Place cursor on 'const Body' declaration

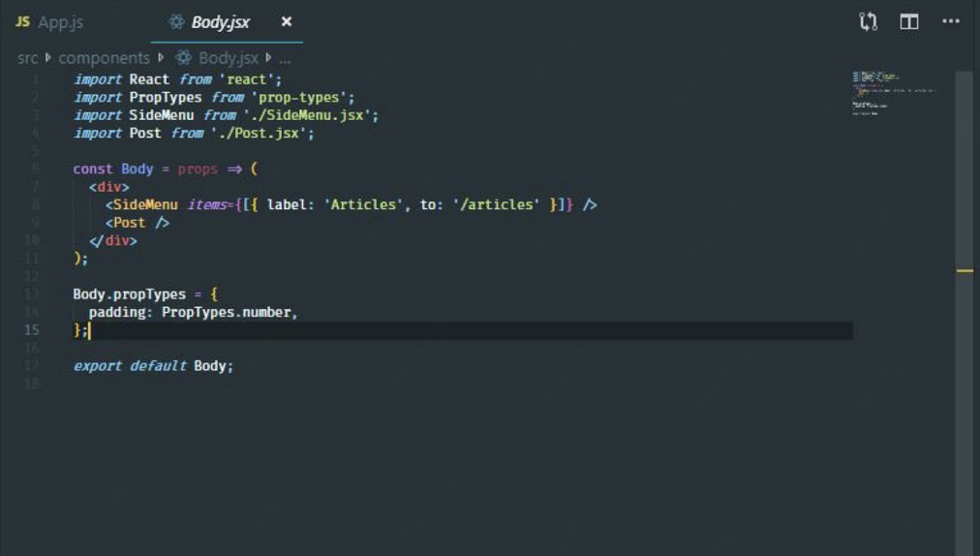(x=112, y=170)
